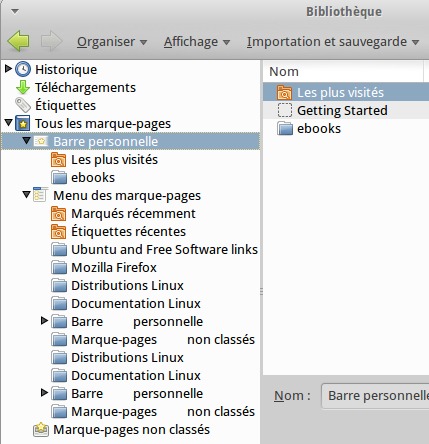Expand the first Barre personnelle subfolder
The image size is (429, 444).
pos(44,321)
